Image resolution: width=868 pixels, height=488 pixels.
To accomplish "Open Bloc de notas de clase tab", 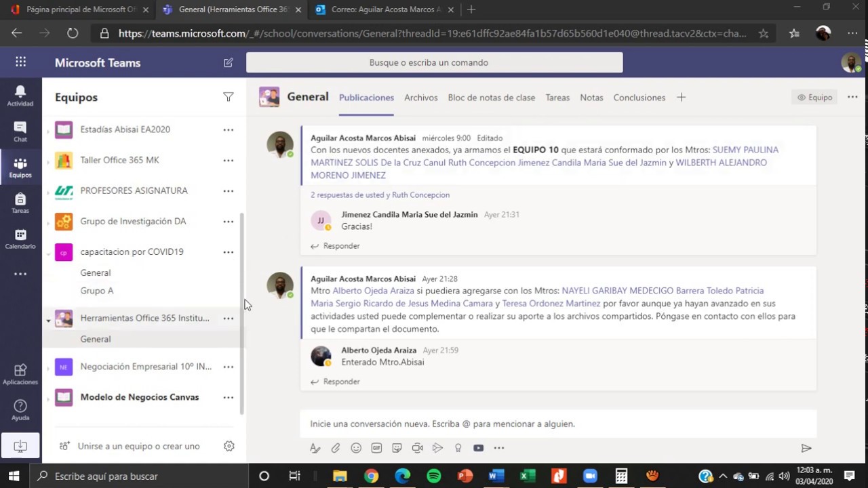I will click(x=492, y=98).
